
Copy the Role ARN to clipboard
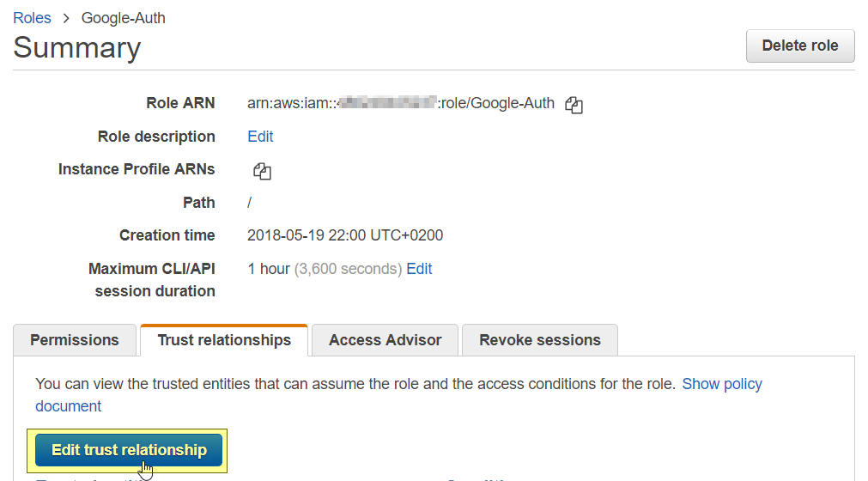pyautogui.click(x=574, y=105)
